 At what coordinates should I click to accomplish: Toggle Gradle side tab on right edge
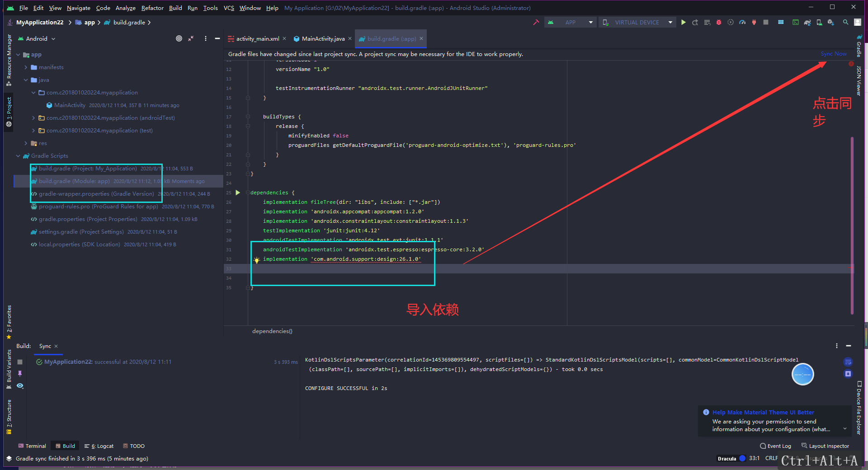pos(859,47)
